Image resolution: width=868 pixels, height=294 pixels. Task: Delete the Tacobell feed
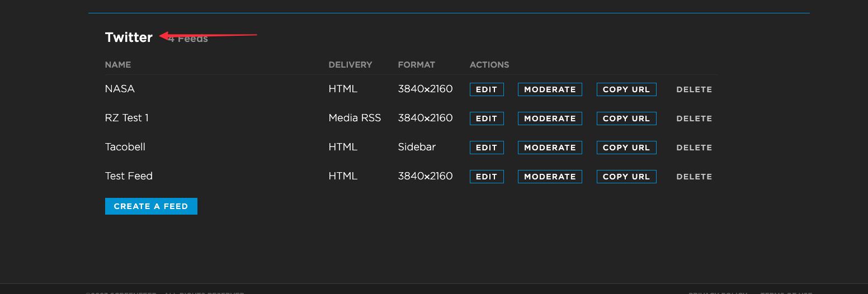[x=694, y=148]
